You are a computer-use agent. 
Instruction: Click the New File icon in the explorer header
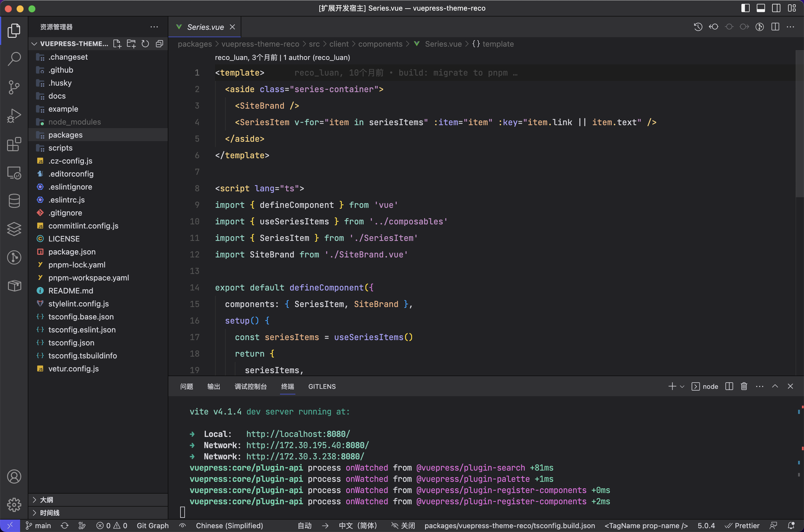click(117, 44)
